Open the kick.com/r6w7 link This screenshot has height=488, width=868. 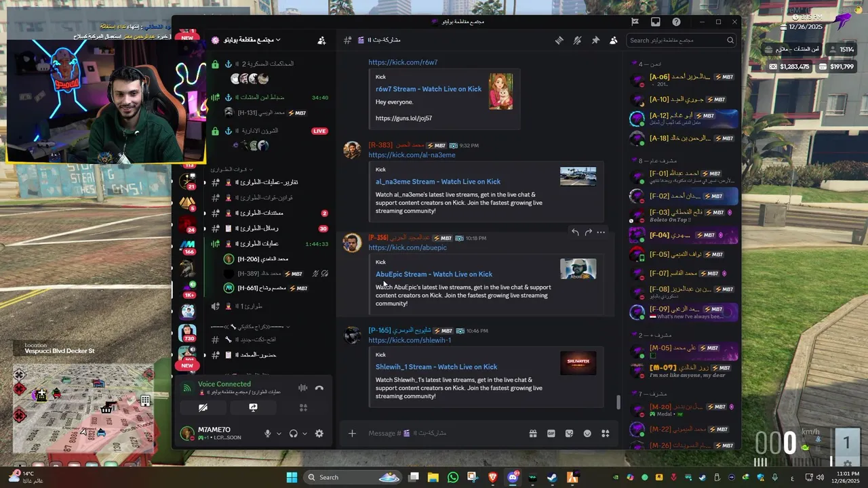tap(403, 62)
